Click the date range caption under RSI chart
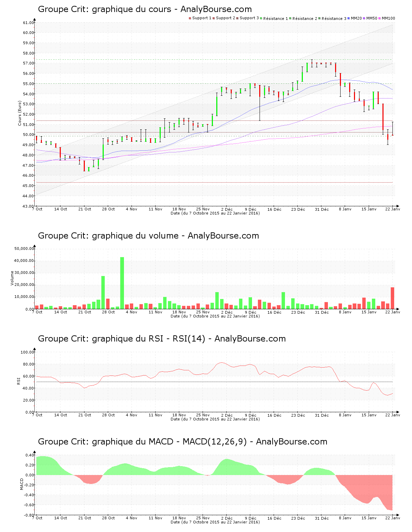This screenshot has width=412, height=532. (215, 419)
